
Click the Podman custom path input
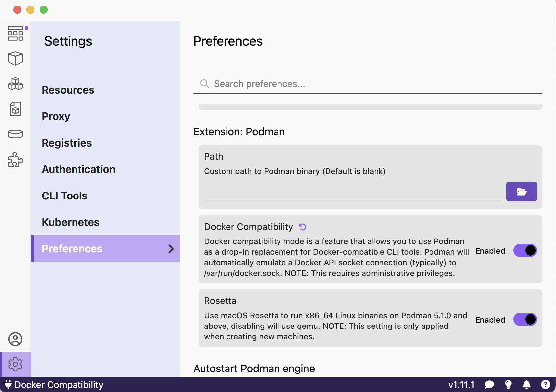[353, 192]
